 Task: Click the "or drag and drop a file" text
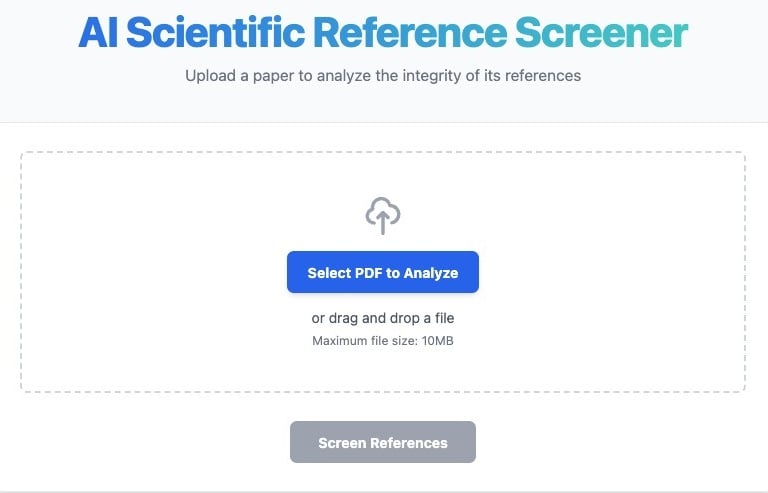pos(383,319)
